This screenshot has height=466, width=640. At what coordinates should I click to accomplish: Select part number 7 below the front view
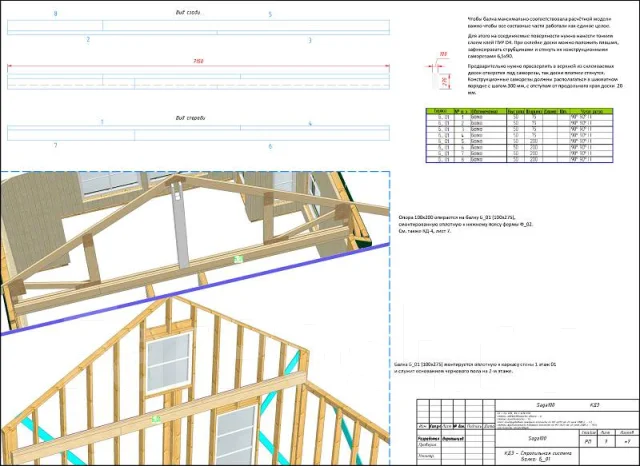coord(56,145)
